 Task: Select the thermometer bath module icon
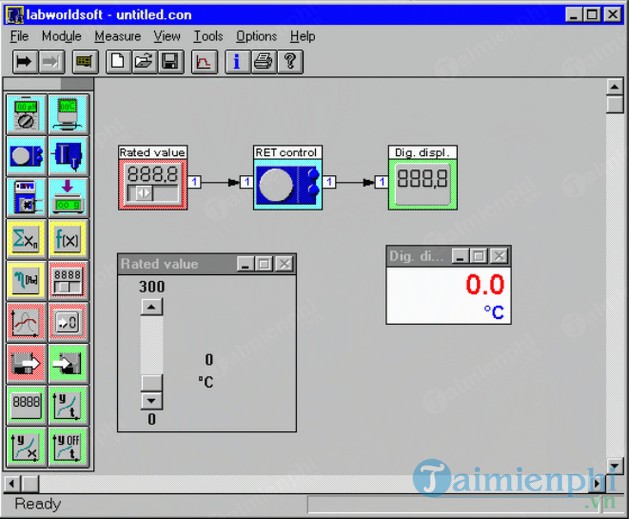(x=68, y=114)
